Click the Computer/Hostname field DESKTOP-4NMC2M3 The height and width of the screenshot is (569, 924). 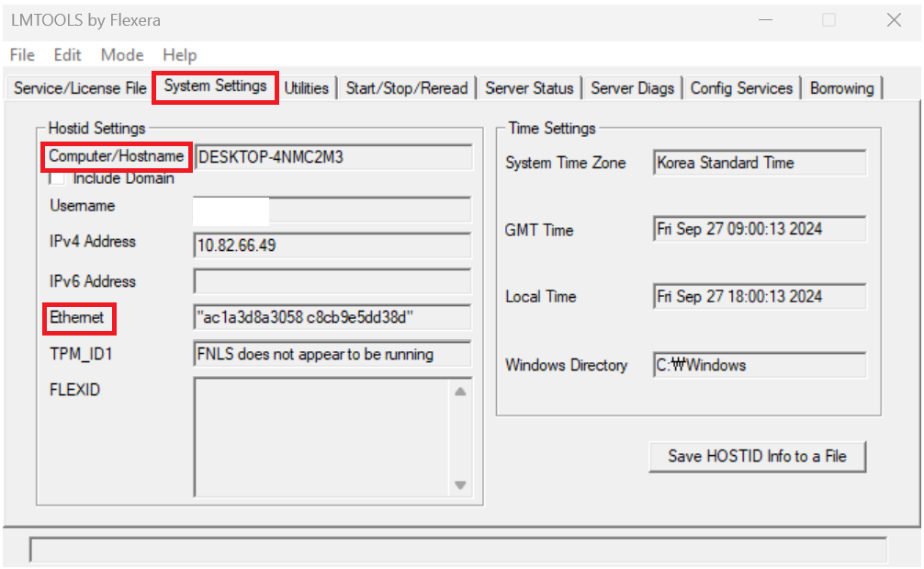point(332,157)
